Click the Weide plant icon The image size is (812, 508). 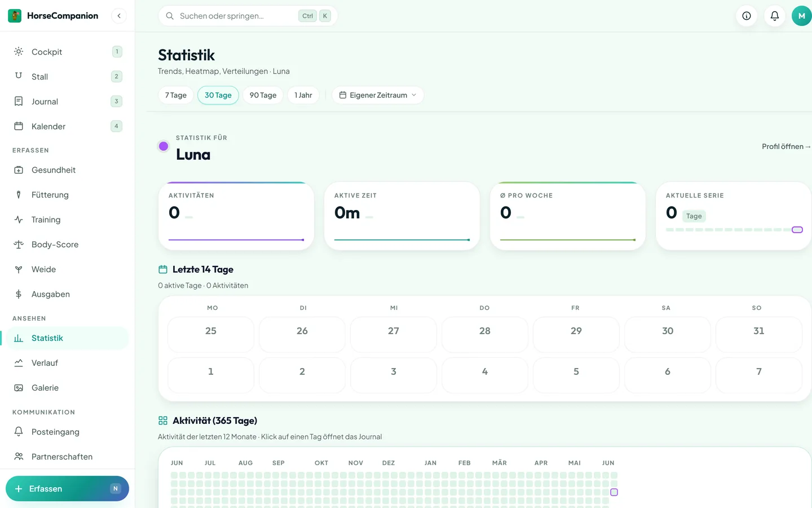tap(19, 269)
